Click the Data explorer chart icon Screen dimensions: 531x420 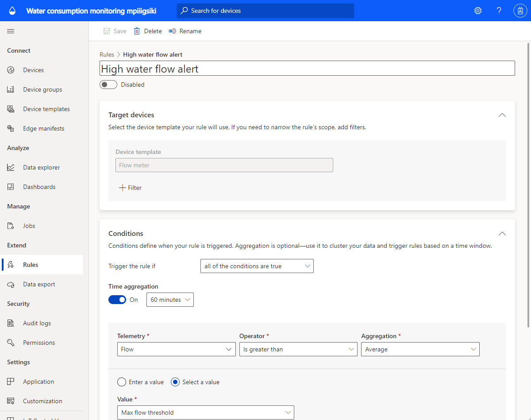pos(11,167)
